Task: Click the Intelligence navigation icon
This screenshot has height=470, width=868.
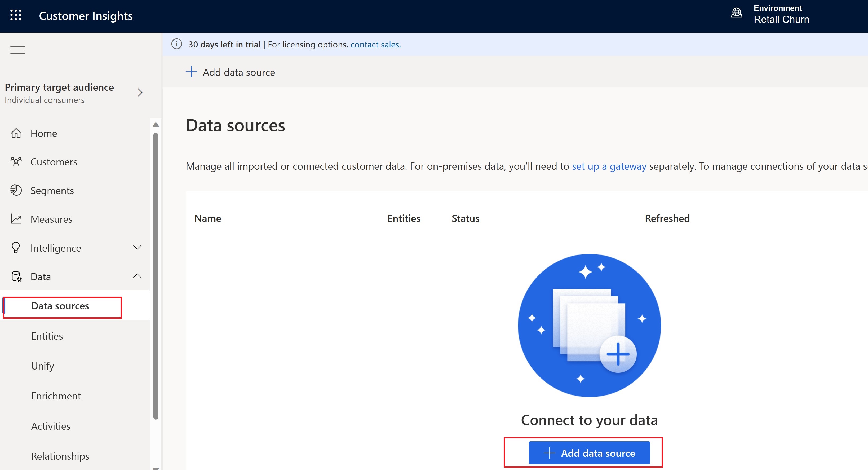Action: [x=16, y=247]
